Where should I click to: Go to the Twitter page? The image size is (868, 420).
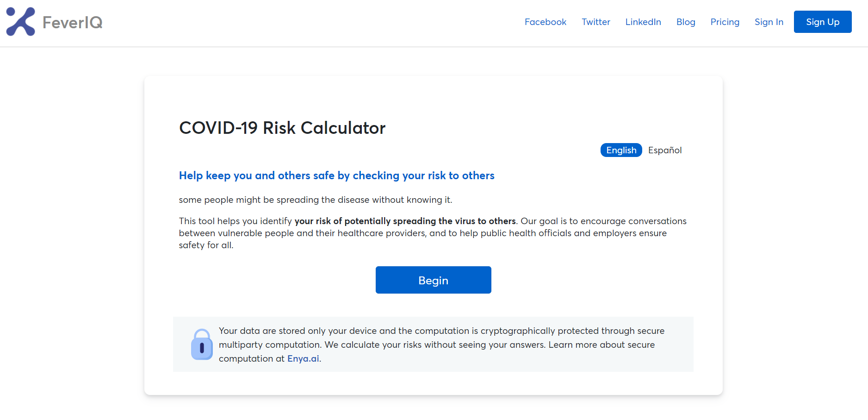coord(595,22)
